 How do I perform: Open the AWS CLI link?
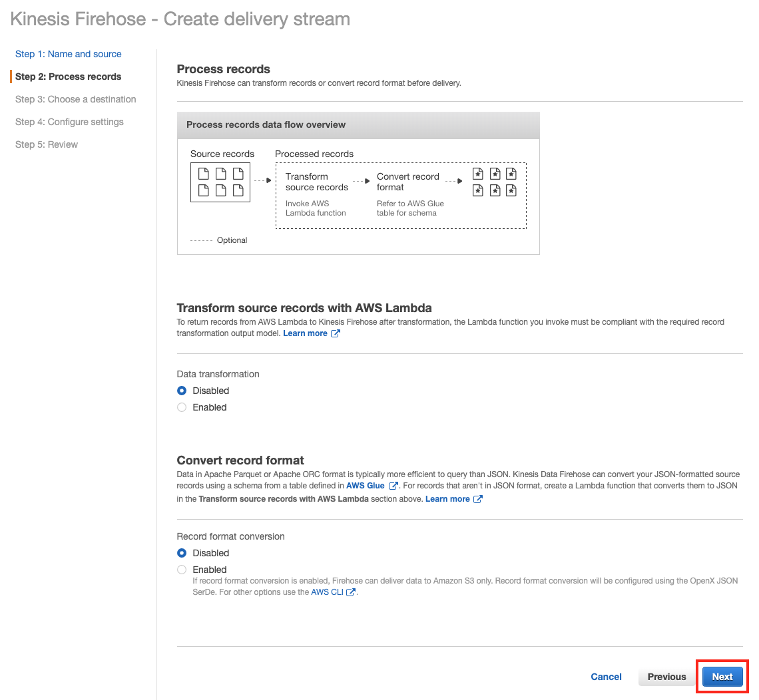tap(327, 592)
